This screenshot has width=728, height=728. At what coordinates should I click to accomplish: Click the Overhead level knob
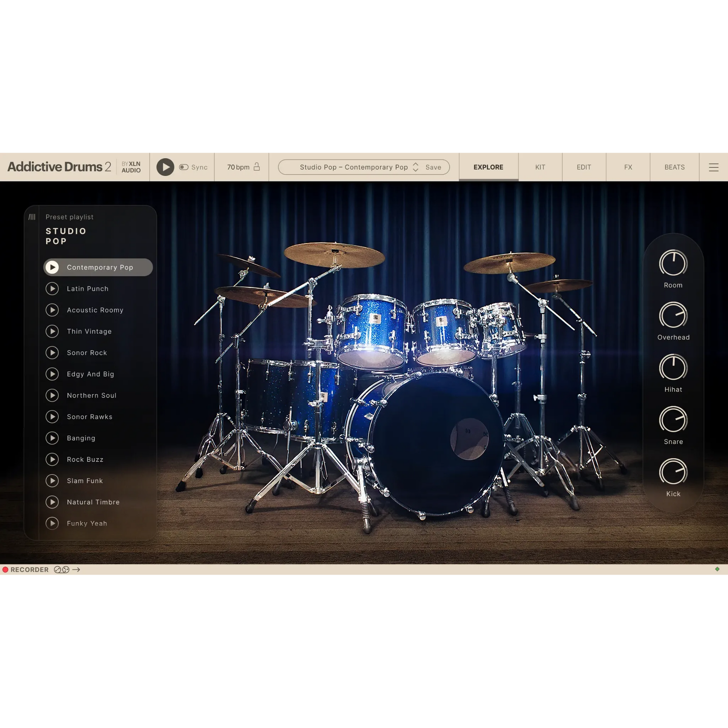[673, 315]
